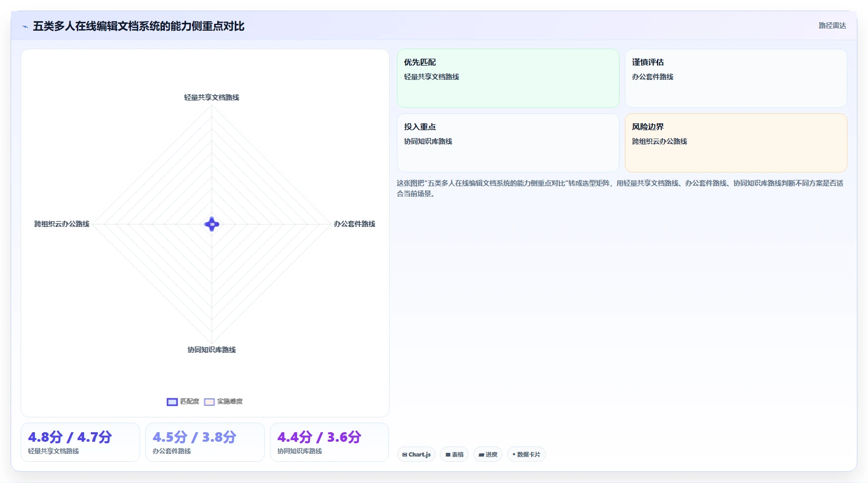Click 轻量共享文档路线 text in 优先匹配 card
The image size is (868, 483).
pos(431,77)
